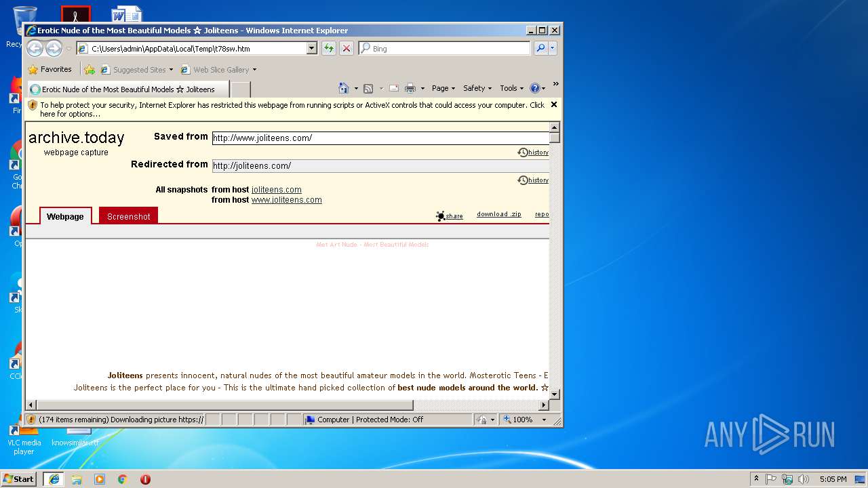Click the archive.today logo
This screenshot has height=488, width=868.
point(77,138)
